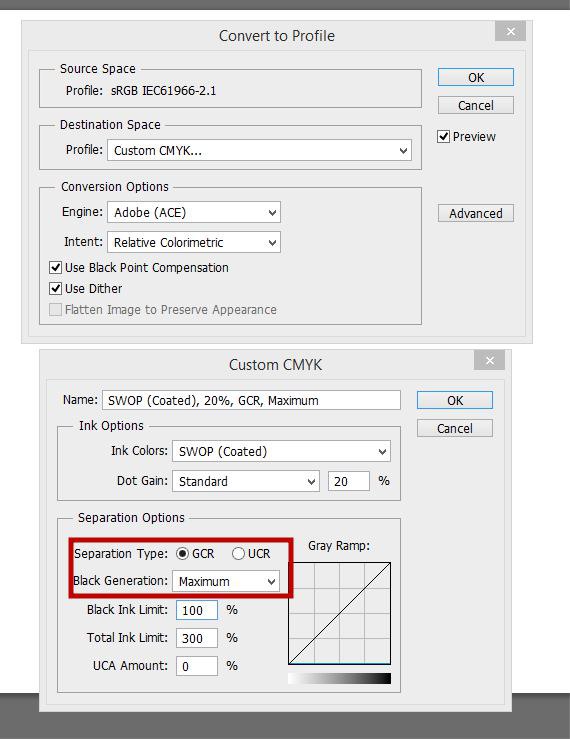The image size is (570, 739).
Task: Open Destination Space Profile dropdown
Action: click(x=259, y=150)
